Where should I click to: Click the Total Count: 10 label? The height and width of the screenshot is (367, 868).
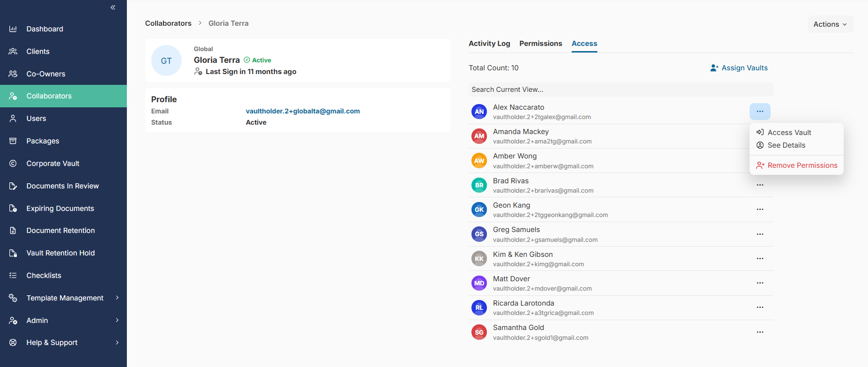coord(493,68)
